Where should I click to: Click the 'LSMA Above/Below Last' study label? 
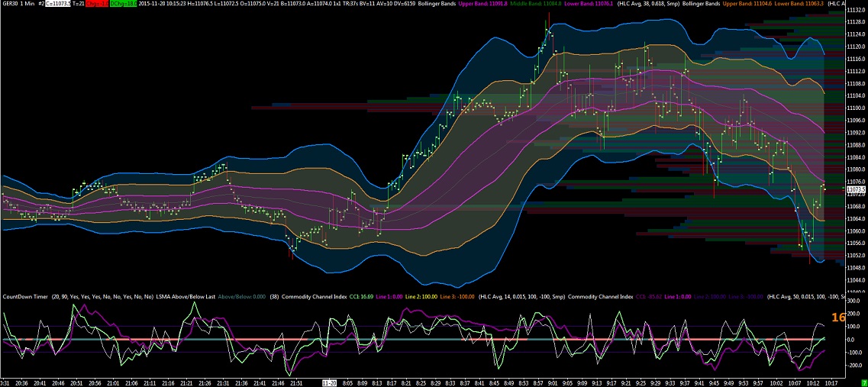point(186,297)
